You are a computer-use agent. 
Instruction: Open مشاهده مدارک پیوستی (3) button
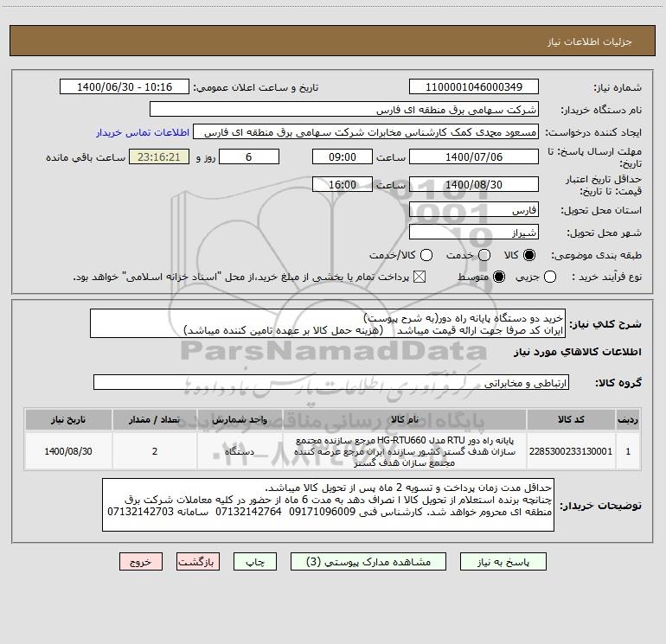pyautogui.click(x=368, y=562)
